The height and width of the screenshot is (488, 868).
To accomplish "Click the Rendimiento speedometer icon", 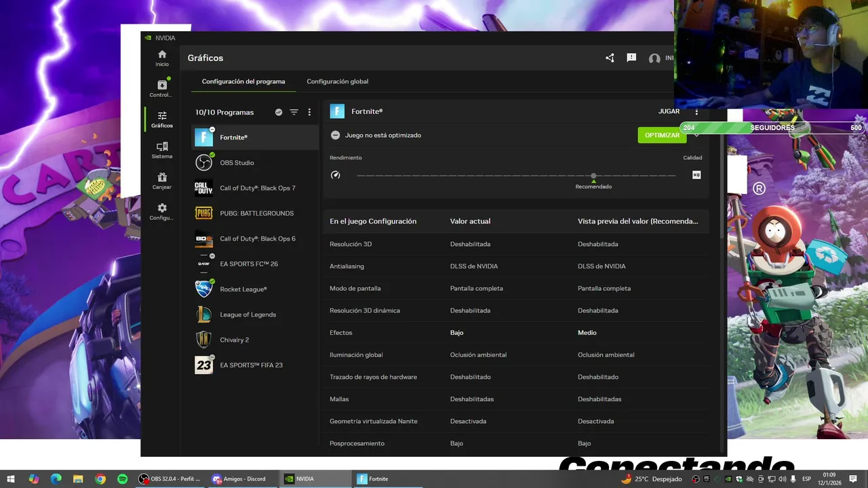I will click(335, 175).
